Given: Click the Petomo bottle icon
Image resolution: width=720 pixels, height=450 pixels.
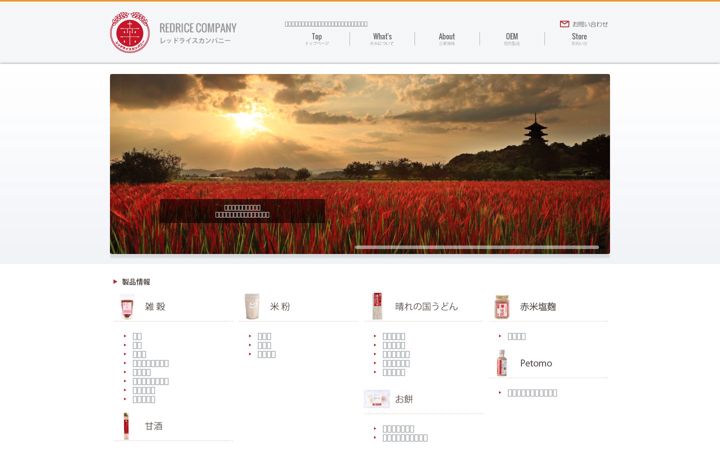Looking at the screenshot, I should click(x=502, y=363).
